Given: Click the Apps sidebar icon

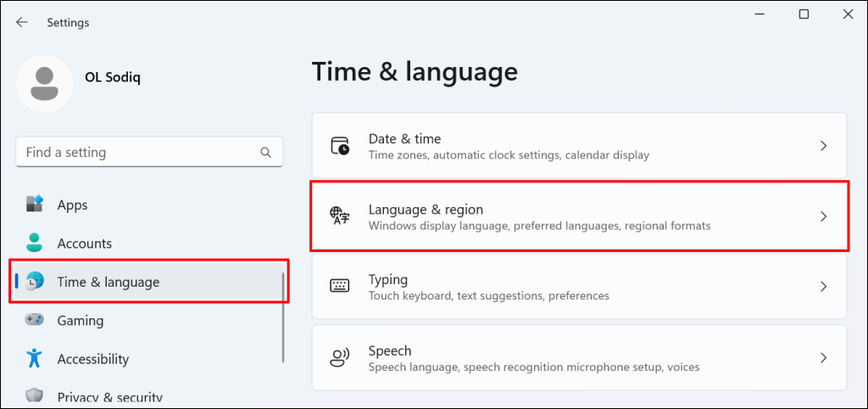Looking at the screenshot, I should tap(35, 204).
